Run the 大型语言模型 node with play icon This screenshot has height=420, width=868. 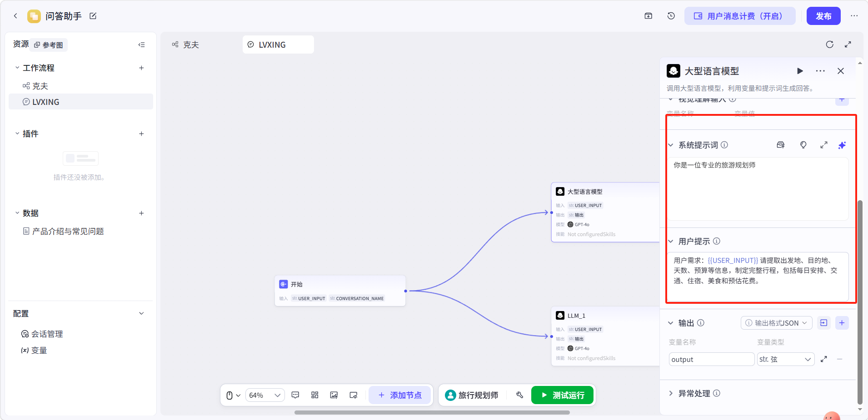(800, 71)
